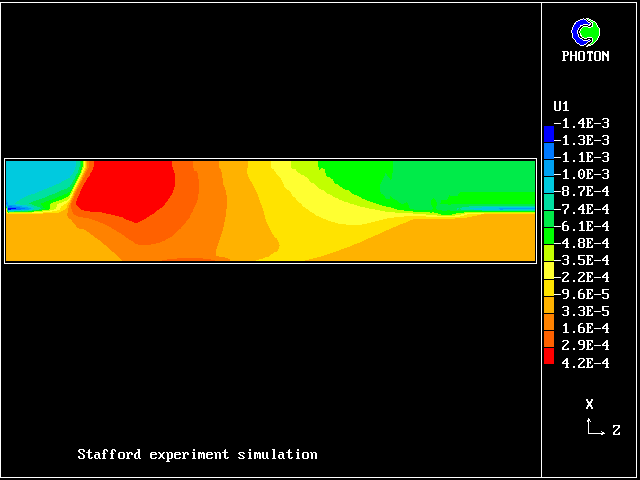
Task: Click the -6.1E-4 legend value
Action: click(x=582, y=226)
